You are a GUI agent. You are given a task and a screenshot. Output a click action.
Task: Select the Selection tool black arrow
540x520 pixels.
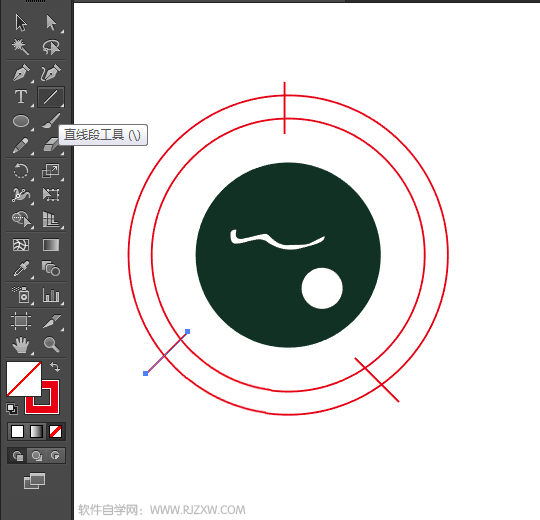(x=21, y=23)
